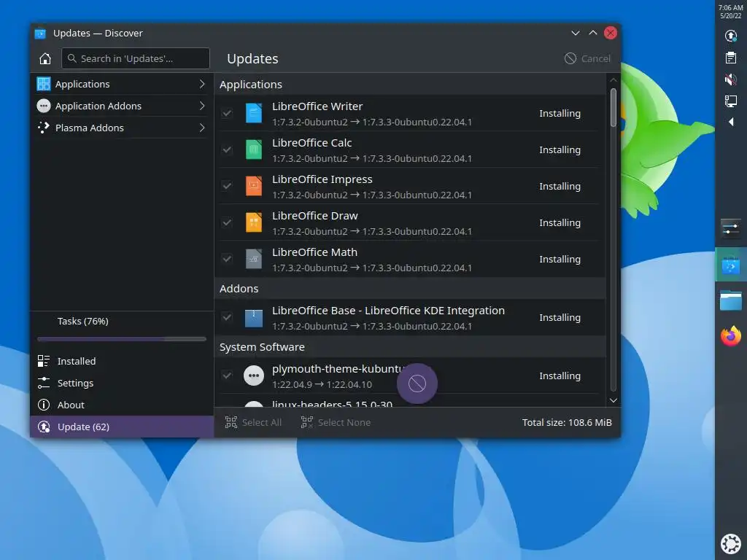Click the LibreOffice Writer document icon
Image resolution: width=747 pixels, height=560 pixels.
253,113
